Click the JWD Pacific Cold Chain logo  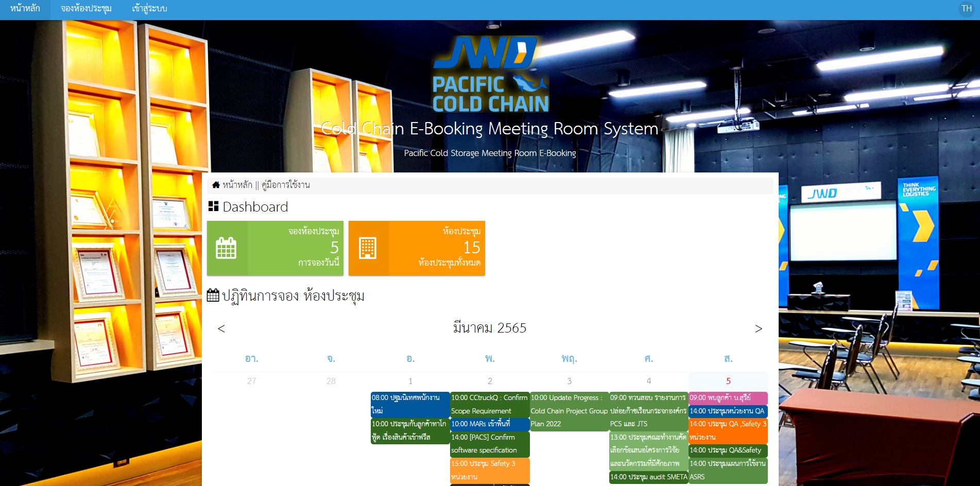(490, 75)
